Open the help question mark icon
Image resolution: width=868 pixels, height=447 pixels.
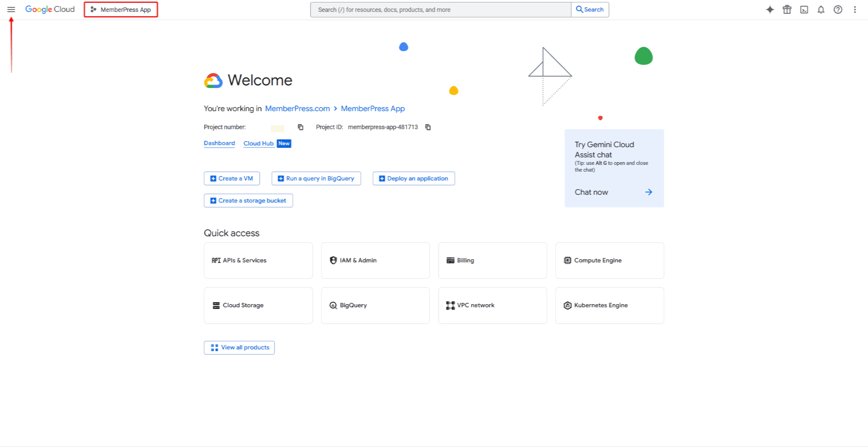(x=838, y=10)
